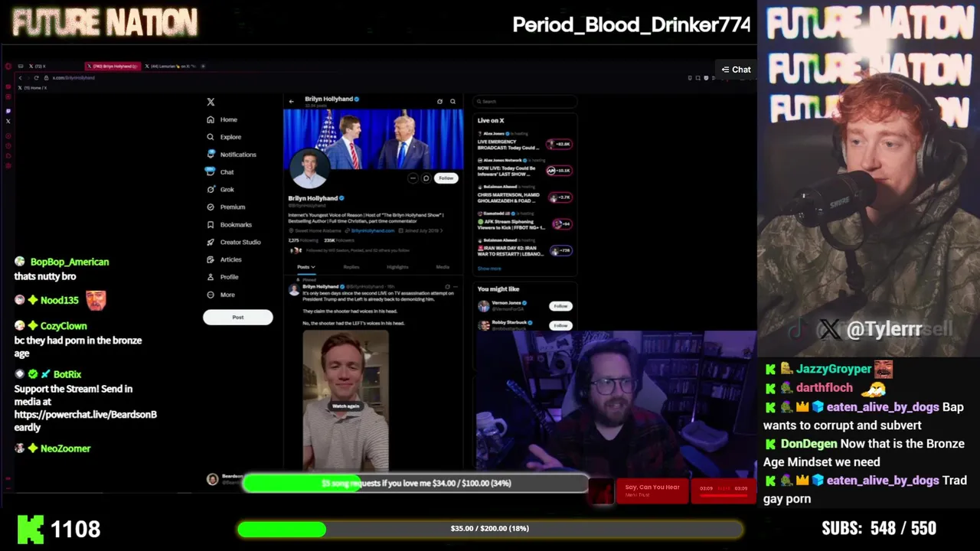Switch to the Media tab

pos(443,267)
